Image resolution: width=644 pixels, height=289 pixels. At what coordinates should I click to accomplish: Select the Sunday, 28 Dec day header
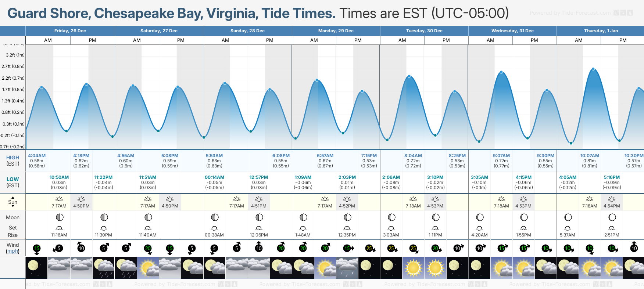247,31
